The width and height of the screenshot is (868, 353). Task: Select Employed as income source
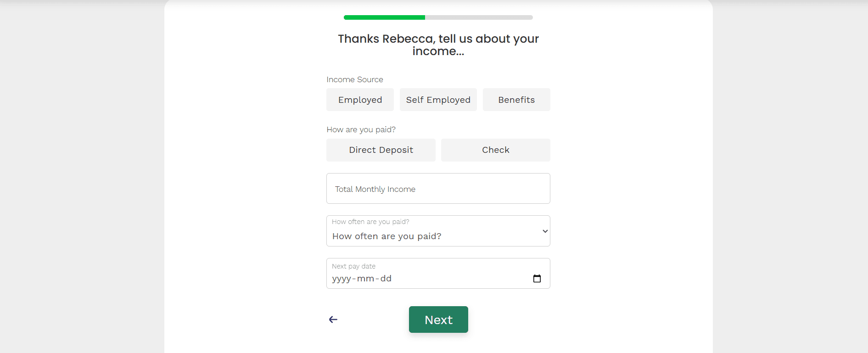360,100
